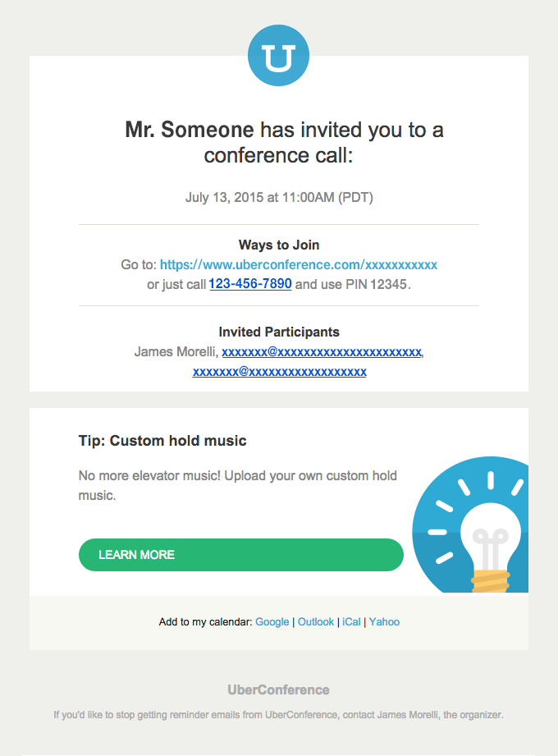Add event to Yahoo calendar

point(383,621)
